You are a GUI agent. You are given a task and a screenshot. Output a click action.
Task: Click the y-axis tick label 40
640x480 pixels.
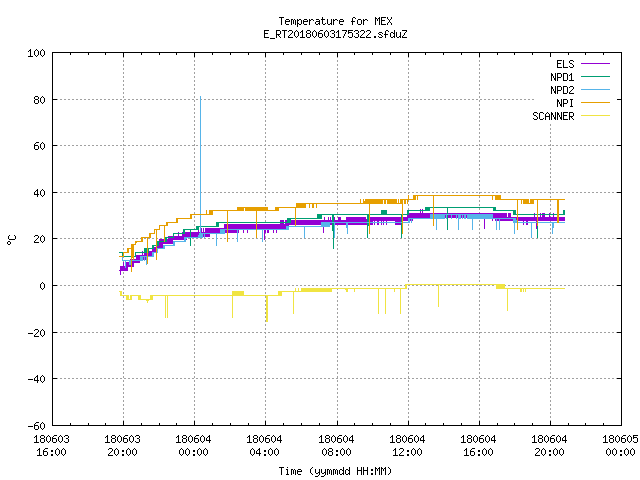pyautogui.click(x=39, y=193)
